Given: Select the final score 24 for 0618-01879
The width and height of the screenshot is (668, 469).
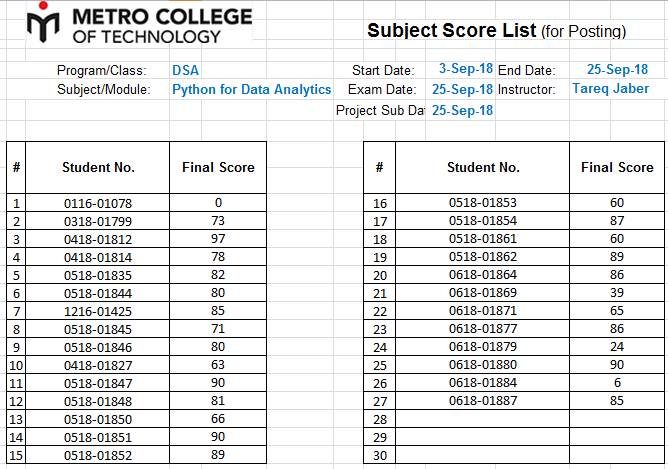Looking at the screenshot, I should [x=617, y=347].
